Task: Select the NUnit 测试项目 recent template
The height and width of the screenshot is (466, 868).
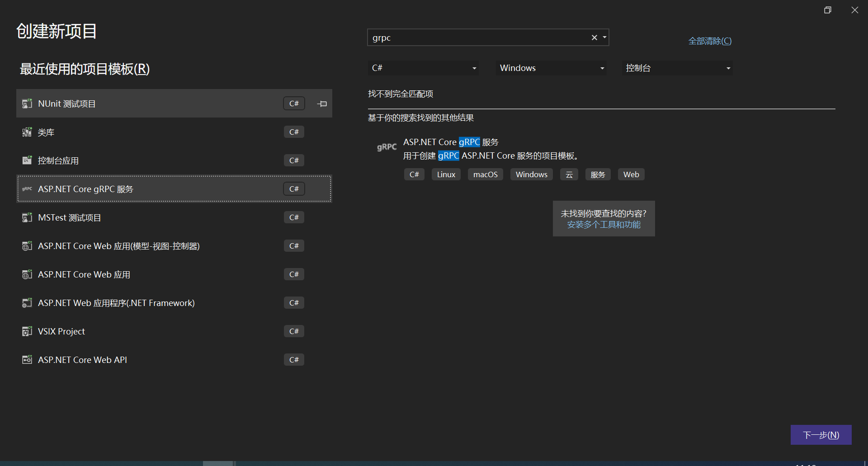Action: [174, 104]
